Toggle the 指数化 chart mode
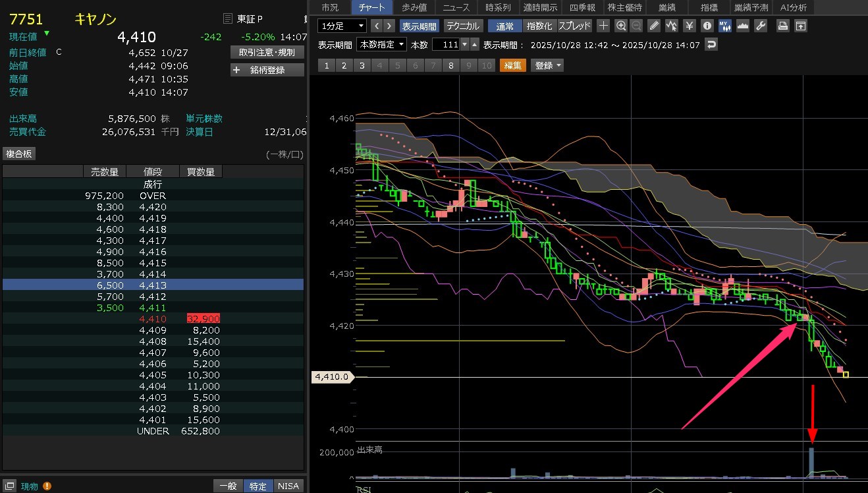The height and width of the screenshot is (493, 868). point(540,26)
